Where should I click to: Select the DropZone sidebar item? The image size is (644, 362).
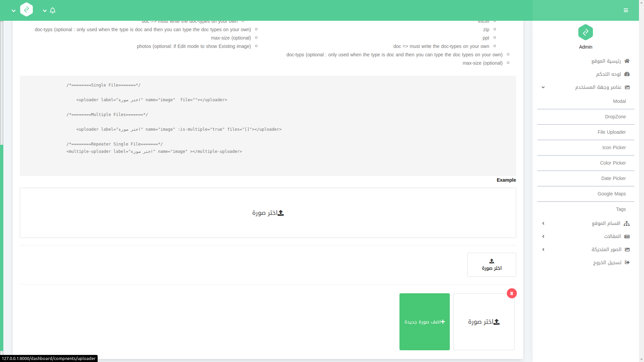coord(615,117)
